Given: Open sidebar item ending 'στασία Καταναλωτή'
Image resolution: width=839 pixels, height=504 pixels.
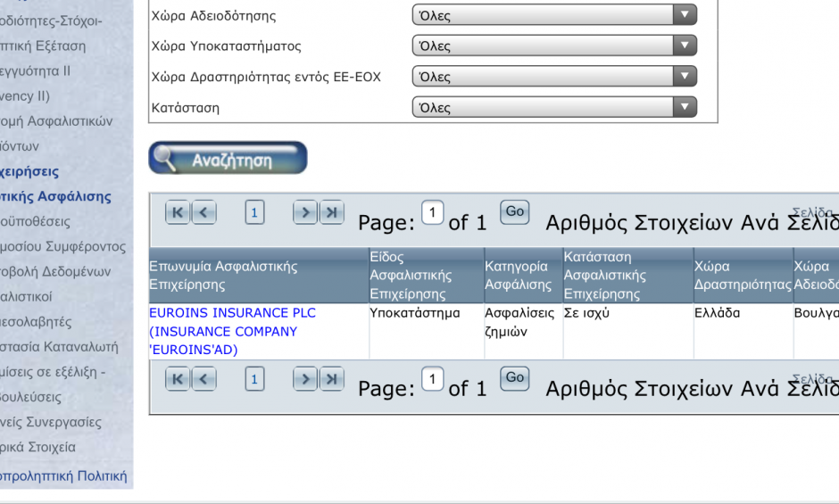Looking at the screenshot, I should click(x=60, y=347).
